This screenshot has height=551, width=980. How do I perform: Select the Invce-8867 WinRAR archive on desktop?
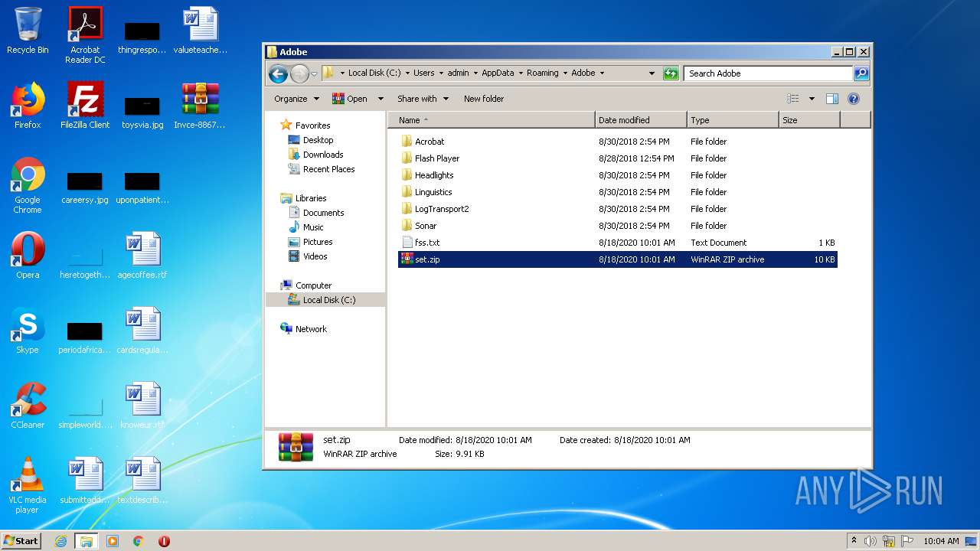(x=200, y=106)
